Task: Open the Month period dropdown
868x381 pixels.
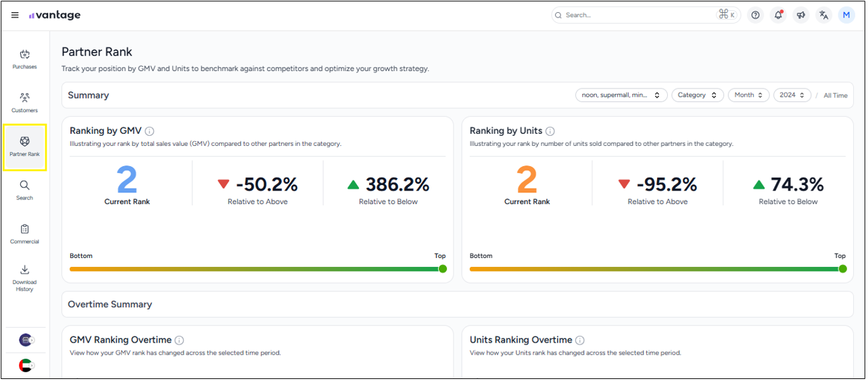Action: coord(748,96)
